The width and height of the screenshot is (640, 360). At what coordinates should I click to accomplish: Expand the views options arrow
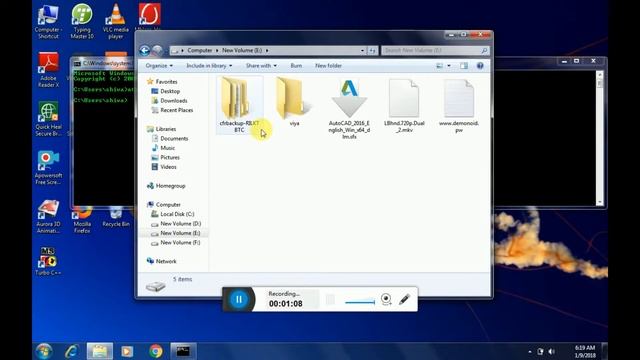449,66
